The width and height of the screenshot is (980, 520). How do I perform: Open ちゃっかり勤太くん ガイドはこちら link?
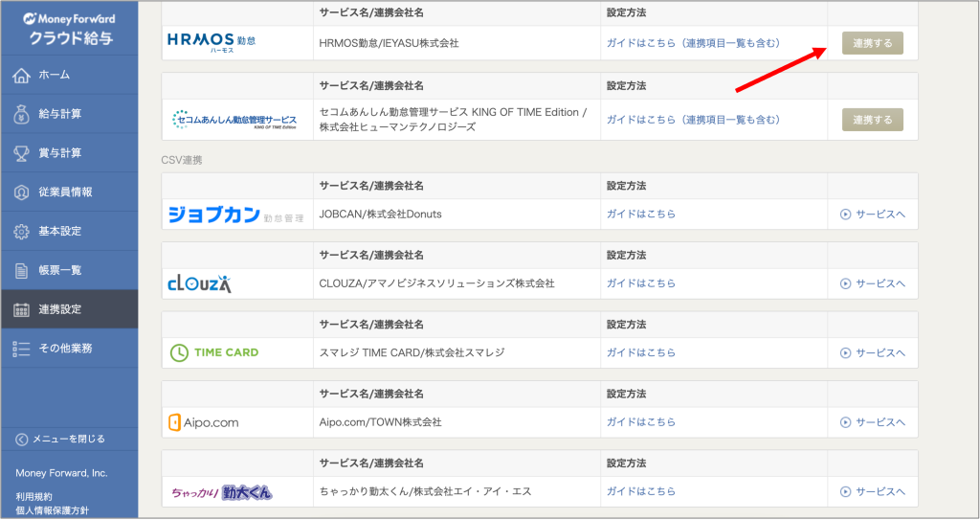point(641,492)
